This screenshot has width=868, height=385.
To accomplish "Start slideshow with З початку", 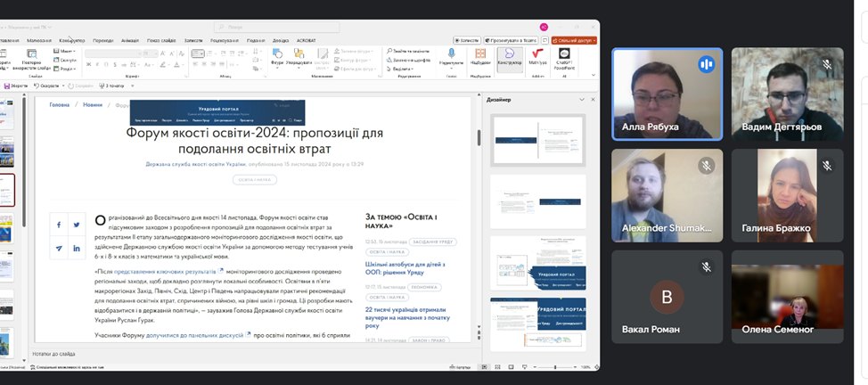I will (x=111, y=86).
